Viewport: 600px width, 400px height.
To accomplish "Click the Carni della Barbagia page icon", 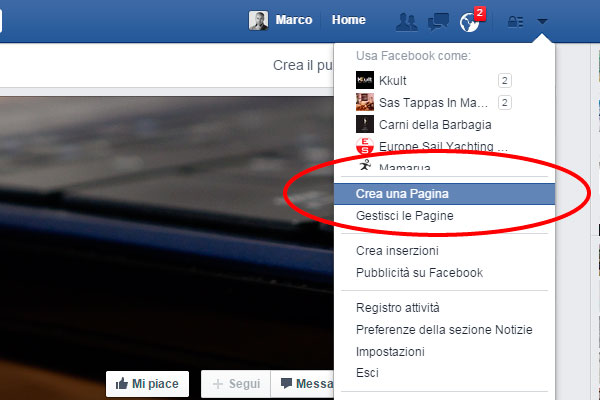I will pyautogui.click(x=365, y=124).
